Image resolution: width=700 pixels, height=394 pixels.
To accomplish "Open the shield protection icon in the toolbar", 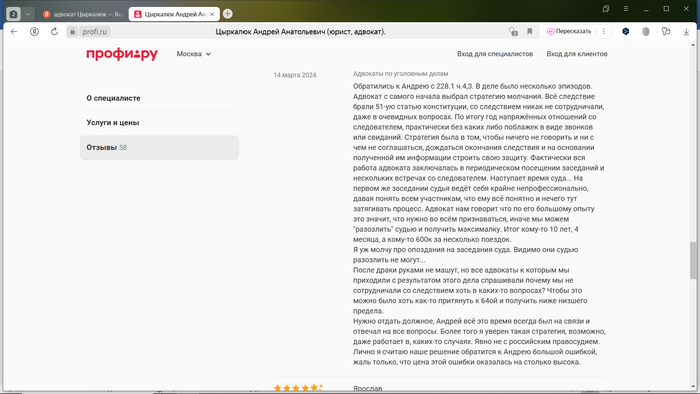I will (646, 32).
